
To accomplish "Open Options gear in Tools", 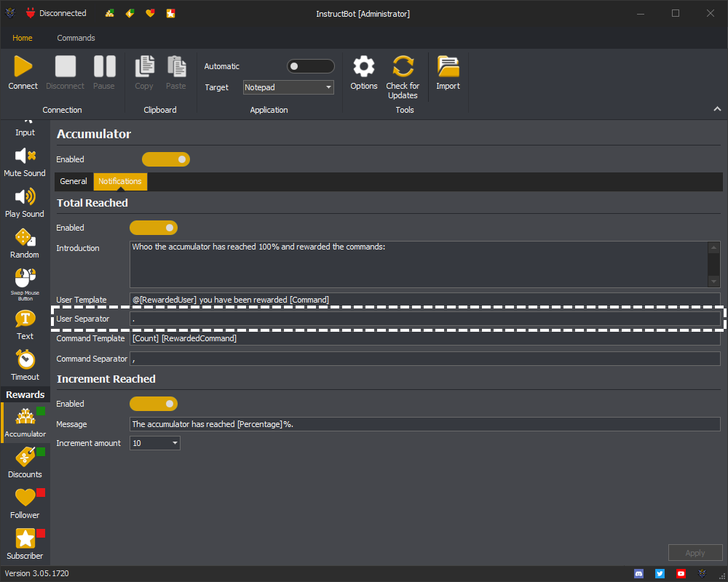I will pos(364,66).
